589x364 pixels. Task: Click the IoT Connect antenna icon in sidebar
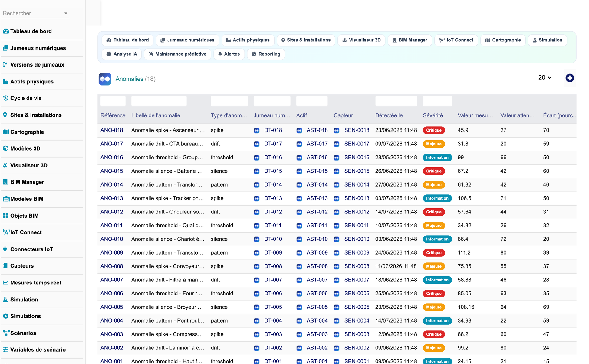click(x=6, y=232)
